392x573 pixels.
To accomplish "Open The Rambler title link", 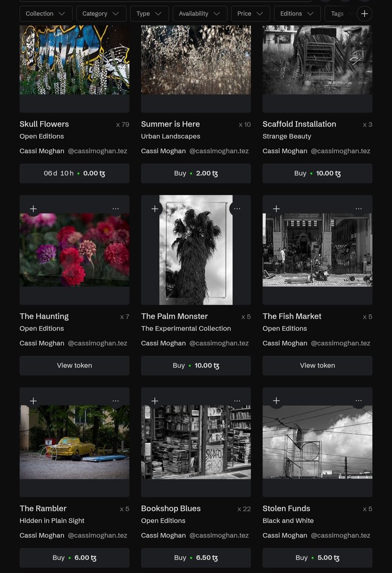I will pos(43,509).
